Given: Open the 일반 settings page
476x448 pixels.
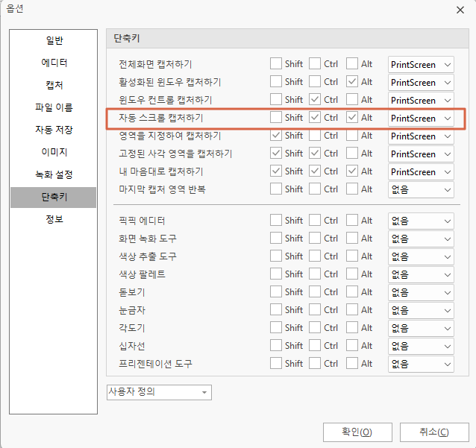Looking at the screenshot, I should (x=54, y=40).
